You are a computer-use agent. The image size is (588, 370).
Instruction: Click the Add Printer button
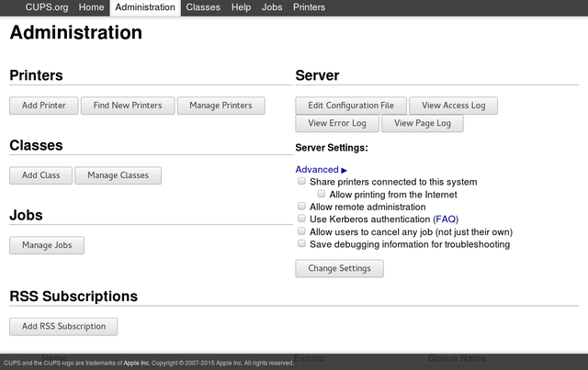coord(44,106)
